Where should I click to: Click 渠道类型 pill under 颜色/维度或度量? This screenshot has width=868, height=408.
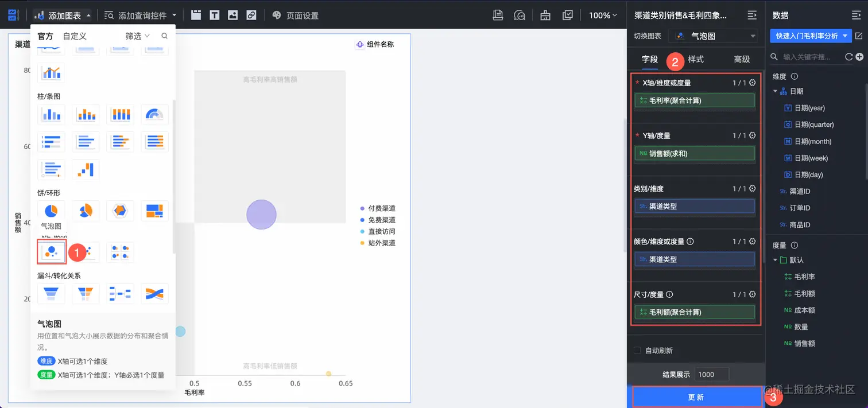[x=695, y=259]
